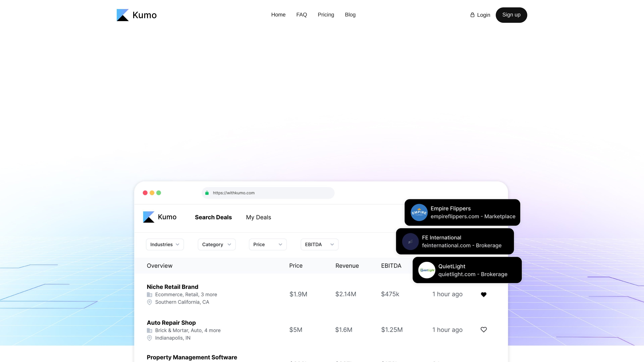
Task: Open the Price filter dropdown
Action: point(268,244)
